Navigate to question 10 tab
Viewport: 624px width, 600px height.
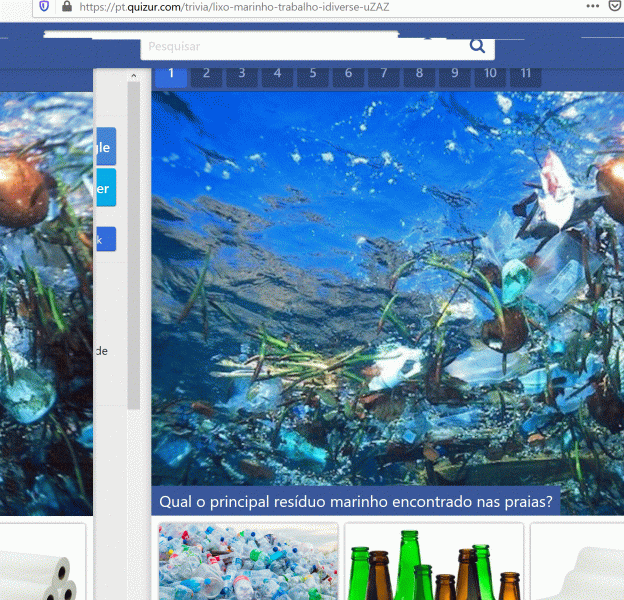coord(490,73)
